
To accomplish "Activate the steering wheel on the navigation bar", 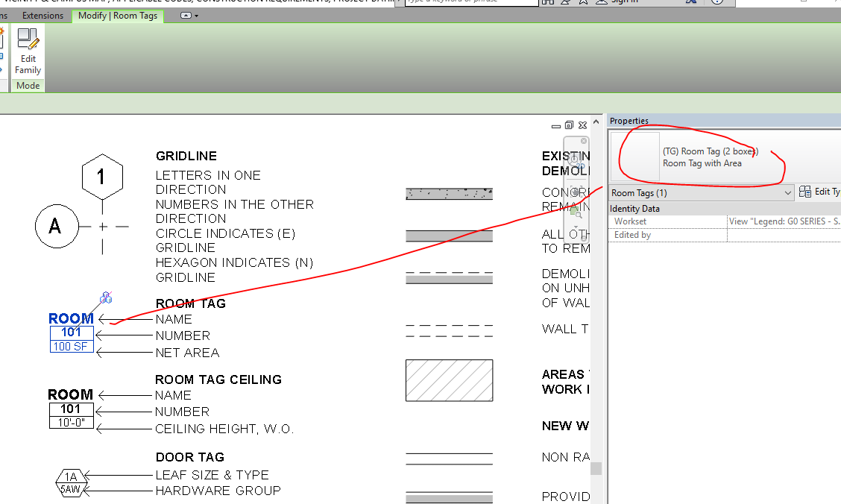I will 573,159.
